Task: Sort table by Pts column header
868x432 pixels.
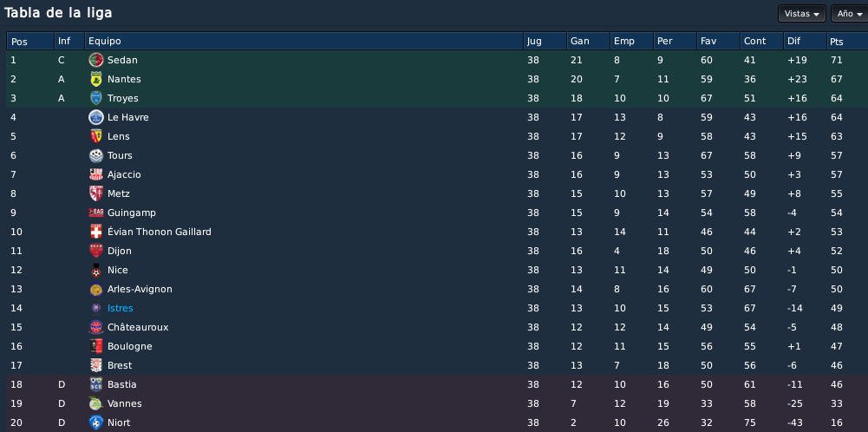Action: (x=847, y=41)
